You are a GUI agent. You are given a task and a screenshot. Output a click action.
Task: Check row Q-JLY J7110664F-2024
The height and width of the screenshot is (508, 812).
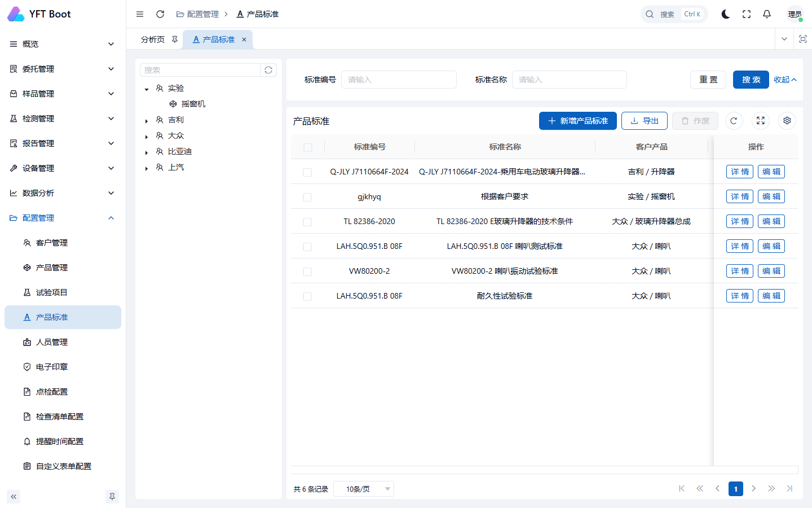(307, 172)
